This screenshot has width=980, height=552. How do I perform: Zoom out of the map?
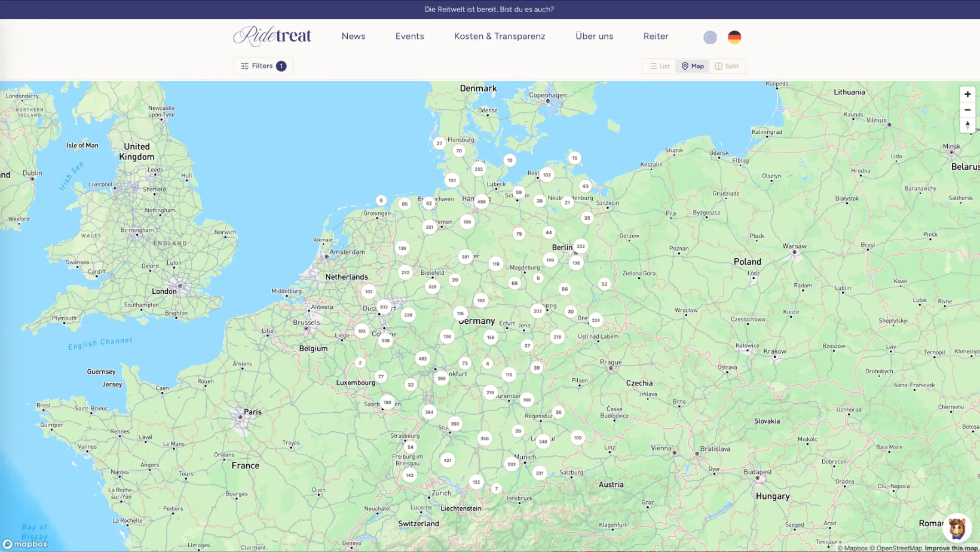[967, 110]
